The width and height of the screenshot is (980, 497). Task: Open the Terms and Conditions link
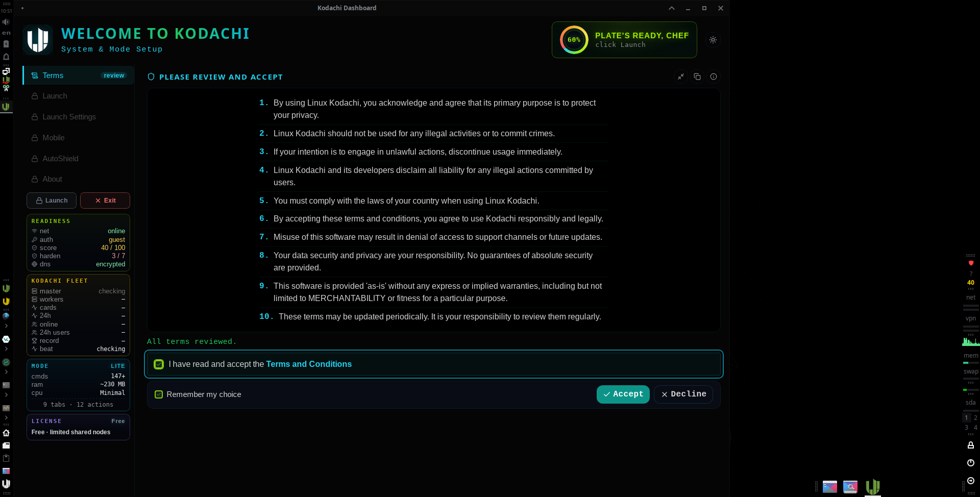(x=309, y=364)
